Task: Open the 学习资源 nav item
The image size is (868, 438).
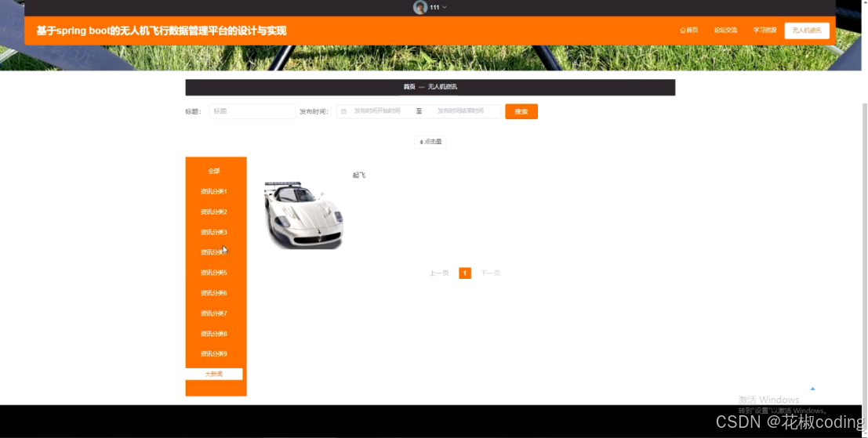Action: (764, 31)
